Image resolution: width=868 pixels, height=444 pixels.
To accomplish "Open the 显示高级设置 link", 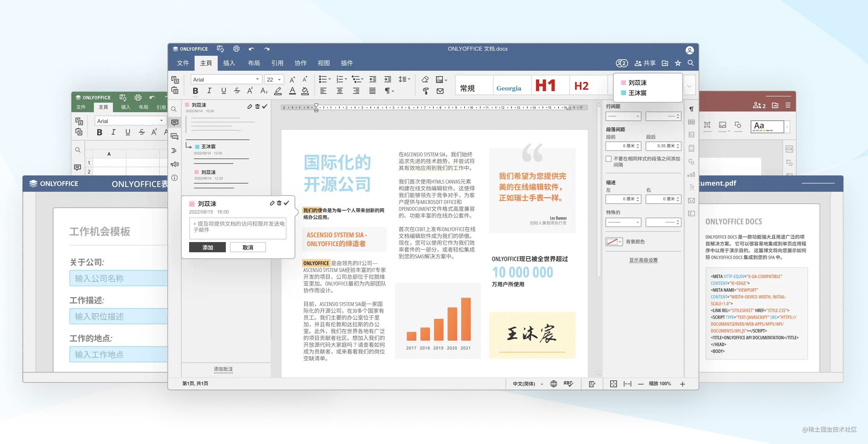I will [643, 260].
